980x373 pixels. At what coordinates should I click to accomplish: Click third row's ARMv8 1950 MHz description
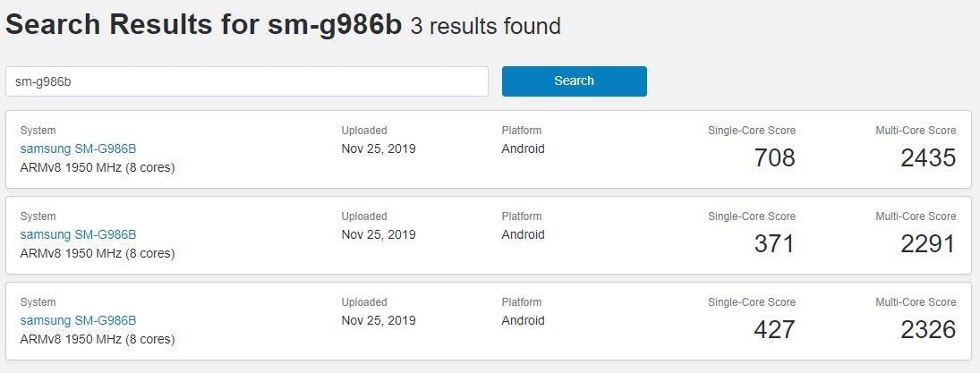(x=97, y=339)
